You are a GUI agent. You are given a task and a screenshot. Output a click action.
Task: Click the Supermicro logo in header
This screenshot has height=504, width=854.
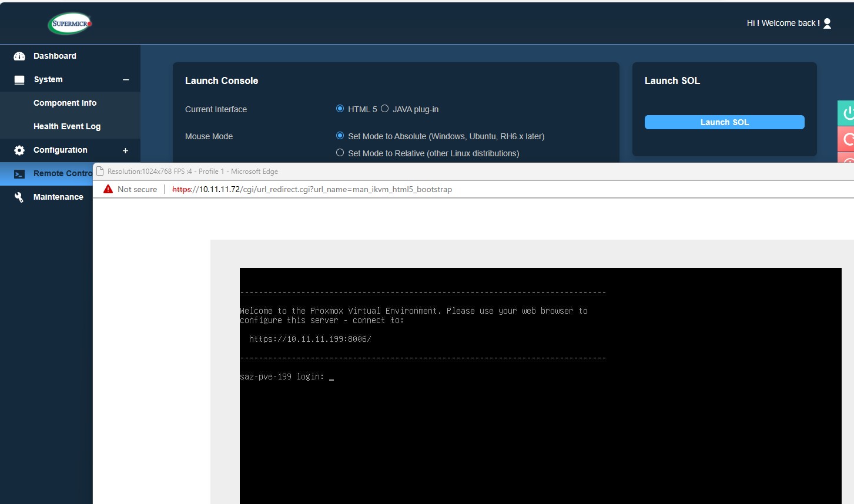tap(70, 23)
